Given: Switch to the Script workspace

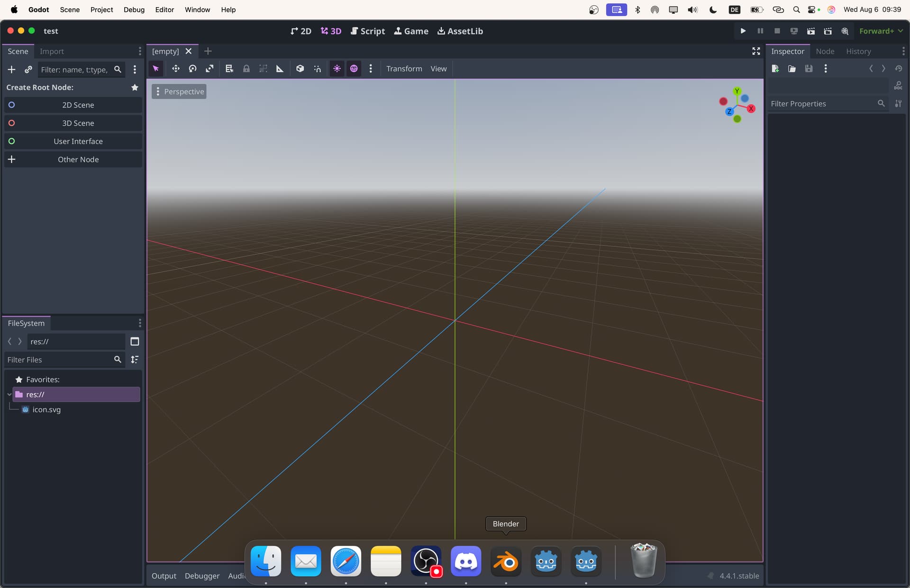Looking at the screenshot, I should pos(367,31).
